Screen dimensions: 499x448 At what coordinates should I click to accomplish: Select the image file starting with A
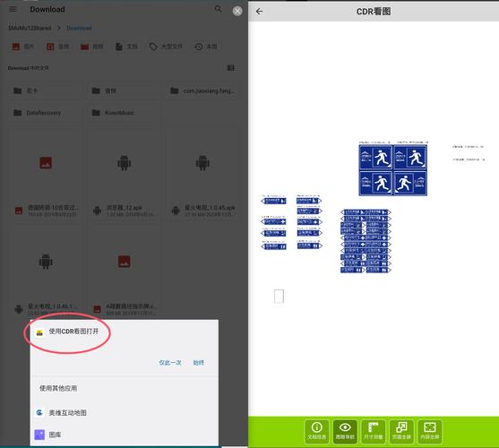(125, 262)
